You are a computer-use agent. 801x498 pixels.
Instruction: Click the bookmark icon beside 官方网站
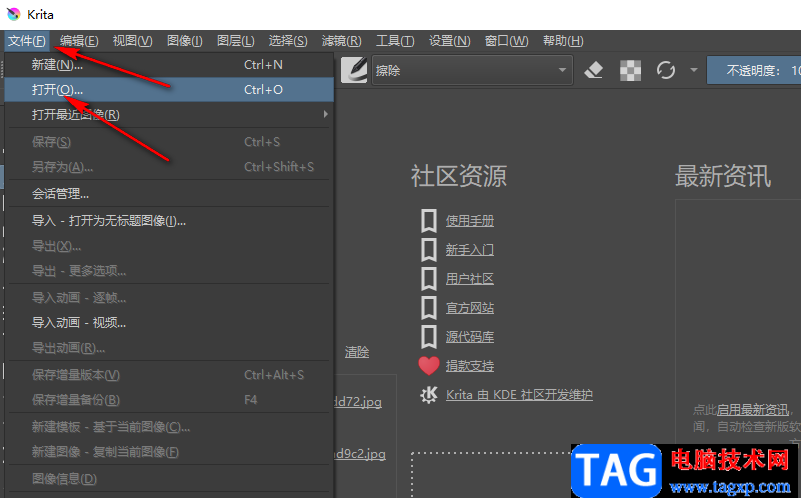pos(429,308)
